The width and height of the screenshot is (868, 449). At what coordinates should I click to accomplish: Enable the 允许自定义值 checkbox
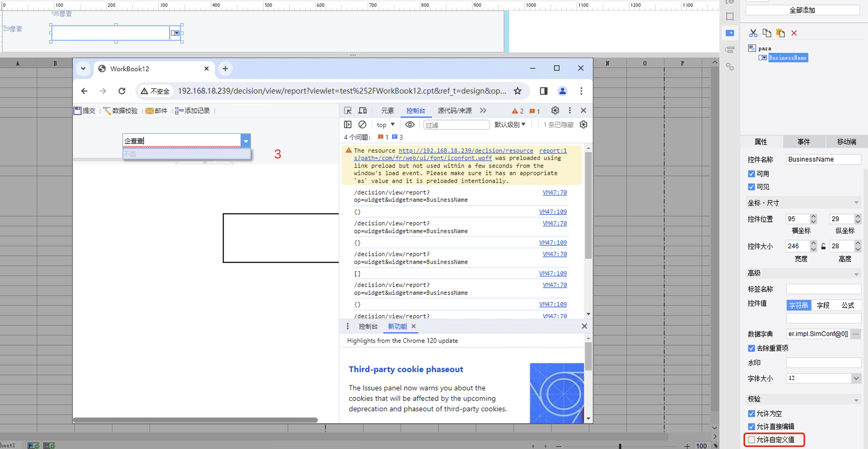point(751,440)
